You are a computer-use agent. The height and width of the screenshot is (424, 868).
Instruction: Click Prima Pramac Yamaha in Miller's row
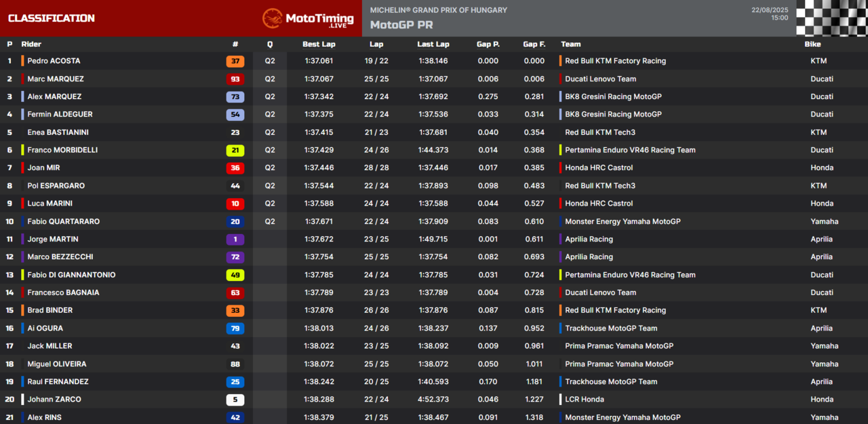pos(619,346)
